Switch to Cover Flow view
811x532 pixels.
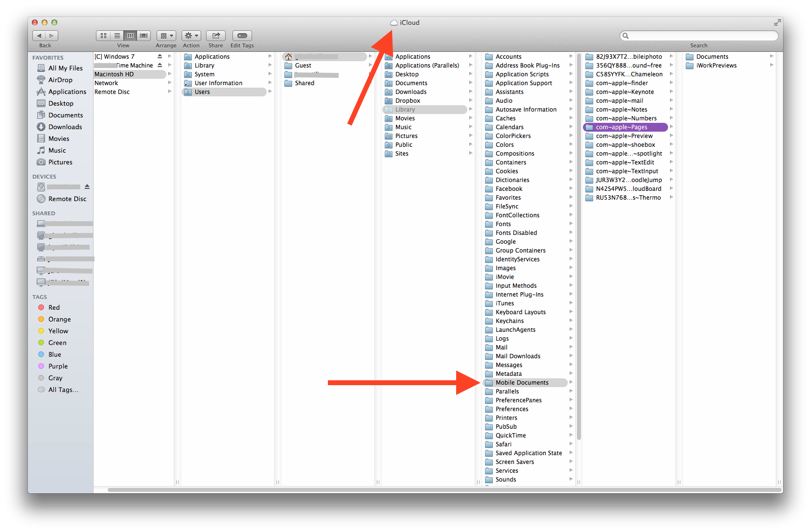pyautogui.click(x=144, y=36)
